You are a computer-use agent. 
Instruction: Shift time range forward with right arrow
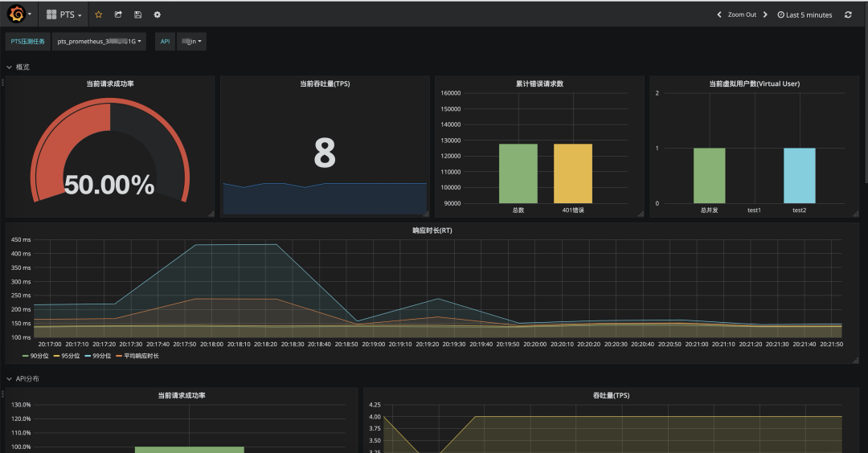[765, 14]
